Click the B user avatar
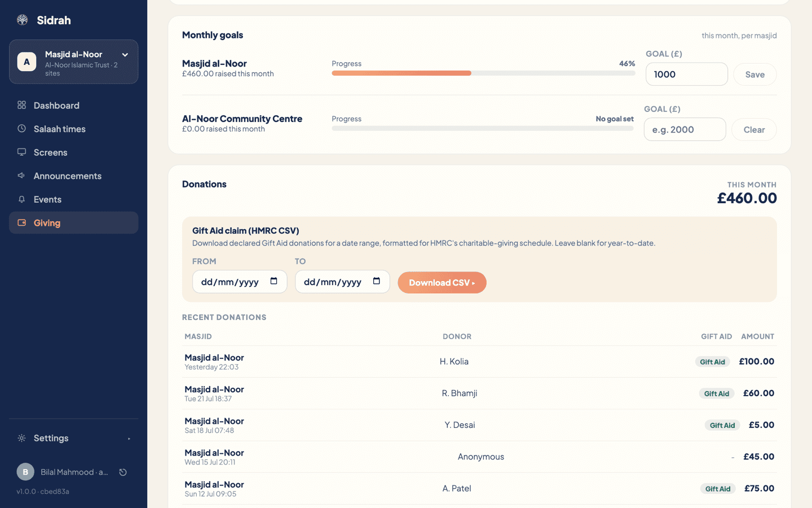812x508 pixels. pyautogui.click(x=25, y=472)
